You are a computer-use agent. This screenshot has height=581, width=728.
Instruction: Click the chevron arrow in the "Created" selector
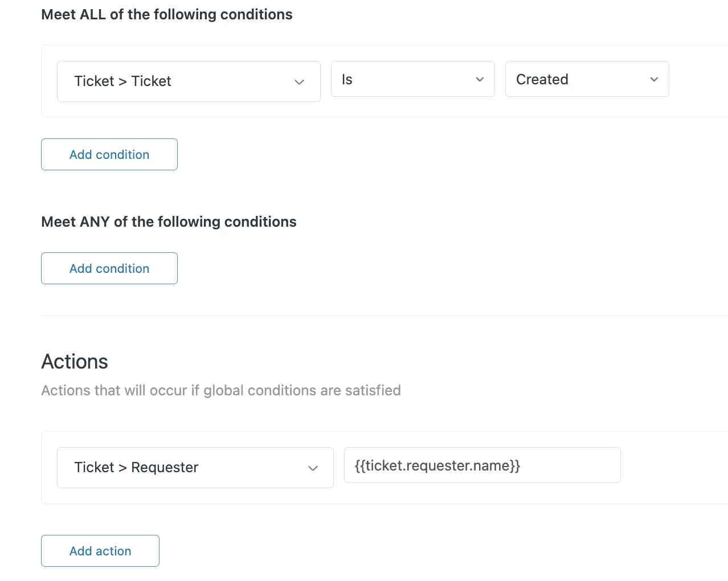pyautogui.click(x=654, y=80)
